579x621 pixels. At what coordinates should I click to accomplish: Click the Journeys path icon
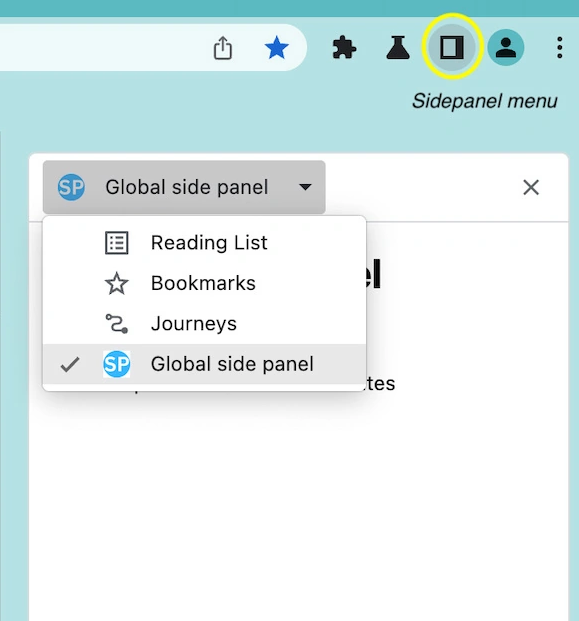click(x=116, y=324)
